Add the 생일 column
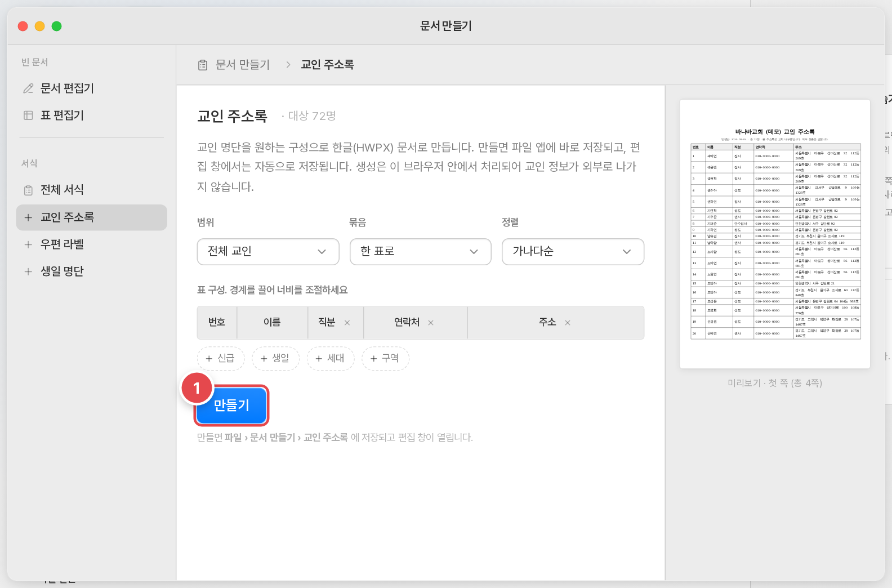This screenshot has height=588, width=892. [275, 359]
